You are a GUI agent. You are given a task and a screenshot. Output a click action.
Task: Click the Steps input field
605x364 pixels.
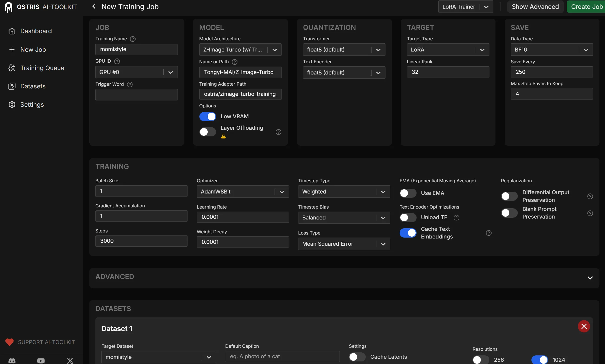coord(141,241)
